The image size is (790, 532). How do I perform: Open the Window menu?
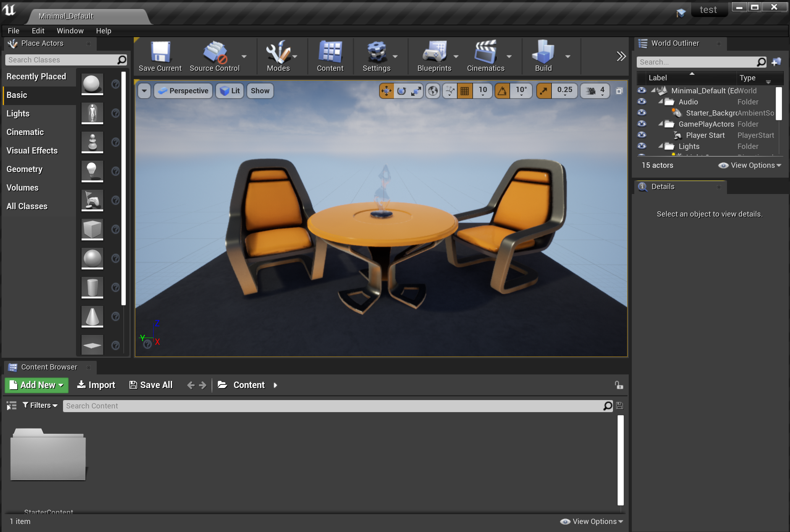coord(70,31)
